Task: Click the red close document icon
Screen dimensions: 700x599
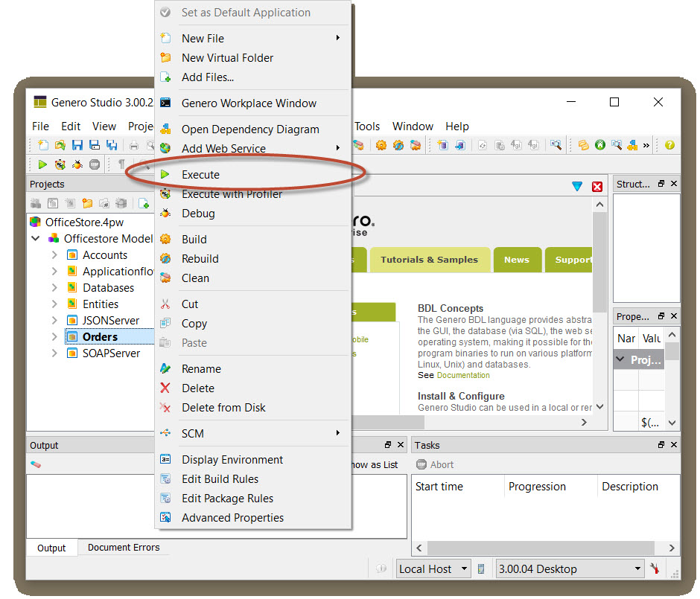Action: [597, 187]
